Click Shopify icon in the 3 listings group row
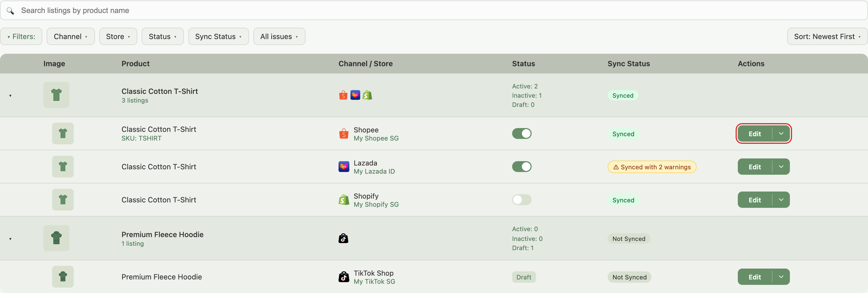The image size is (868, 293). click(x=367, y=95)
